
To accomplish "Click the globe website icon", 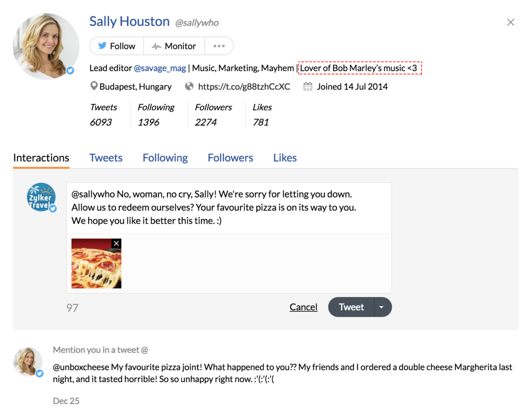I will pos(189,86).
